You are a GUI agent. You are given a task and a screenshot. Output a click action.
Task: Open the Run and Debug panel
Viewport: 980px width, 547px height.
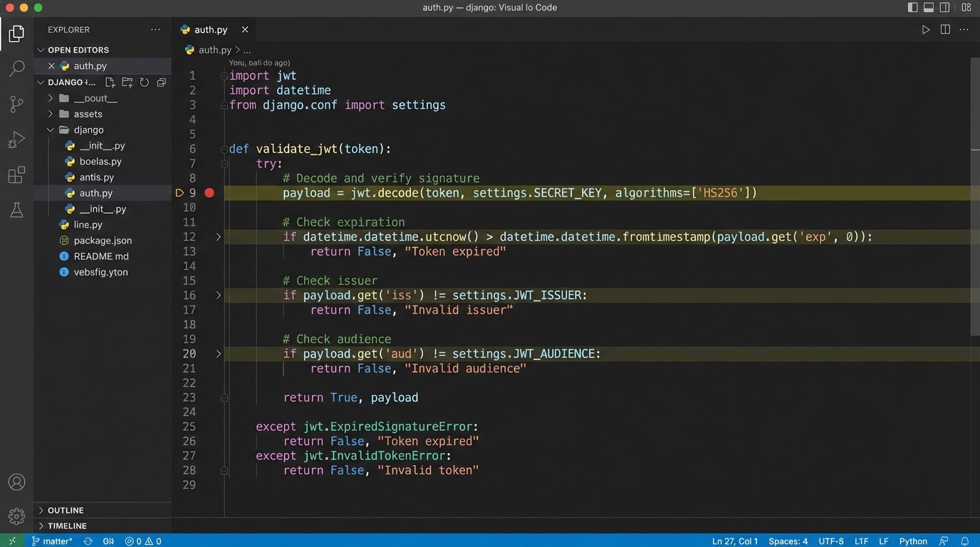coord(16,140)
